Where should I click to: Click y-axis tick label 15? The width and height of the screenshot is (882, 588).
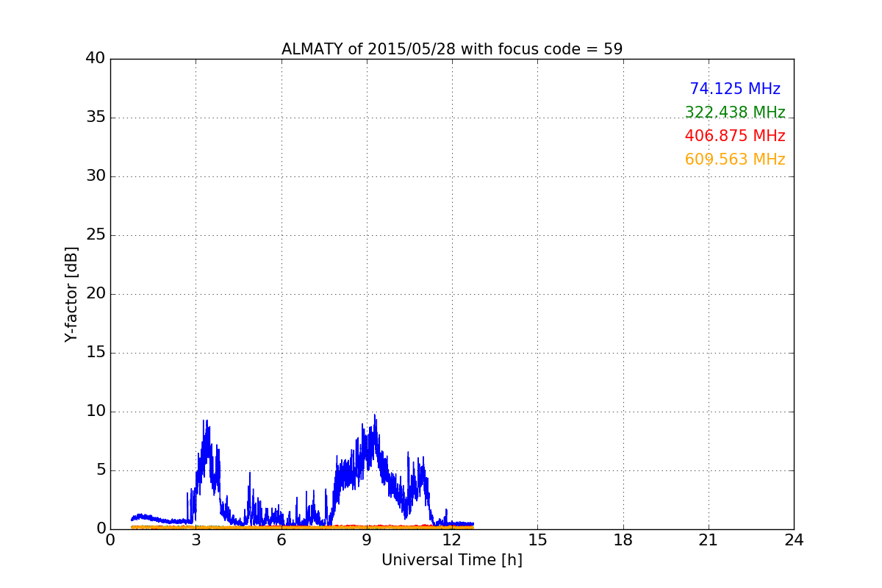click(96, 353)
